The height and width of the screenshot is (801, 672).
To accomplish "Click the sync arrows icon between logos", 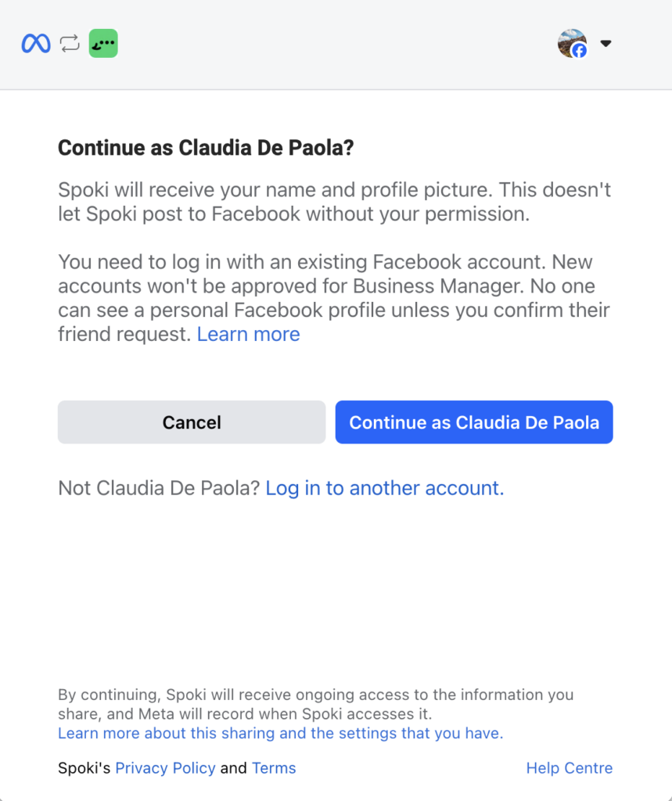I will tap(70, 44).
